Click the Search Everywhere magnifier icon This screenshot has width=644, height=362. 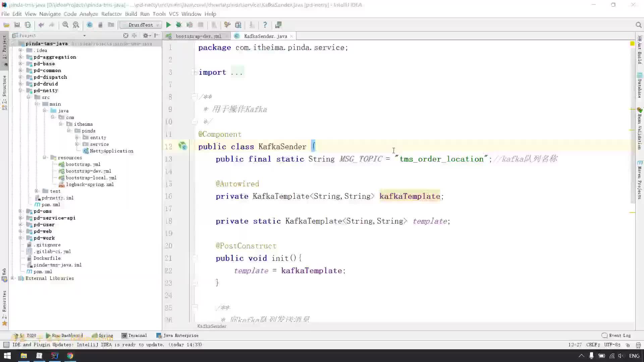[x=639, y=25]
